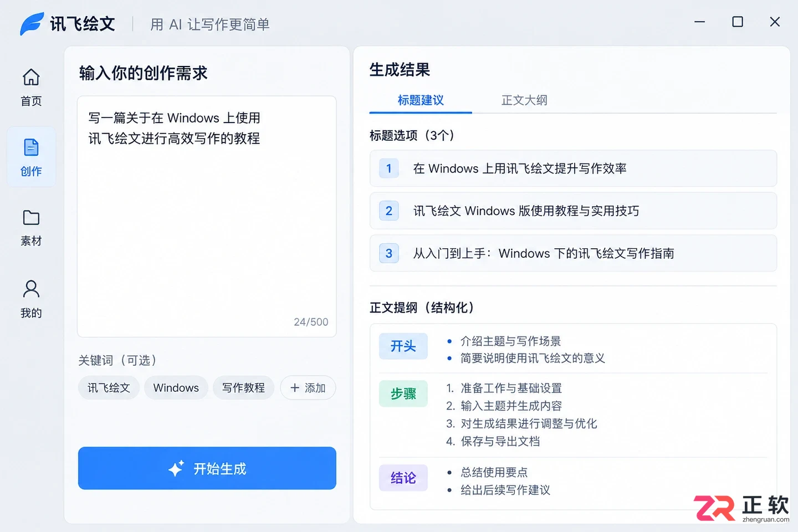Image resolution: width=798 pixels, height=532 pixels.
Task: Switch to the 标题建议 tab
Action: tap(421, 100)
